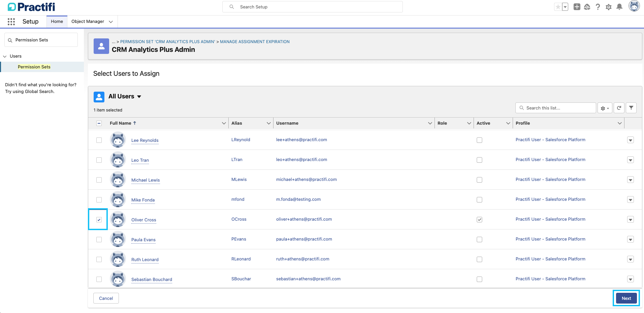Viewport: 644px width, 313px height.
Task: Select the Leo Tran row checkbox
Action: coord(99,160)
